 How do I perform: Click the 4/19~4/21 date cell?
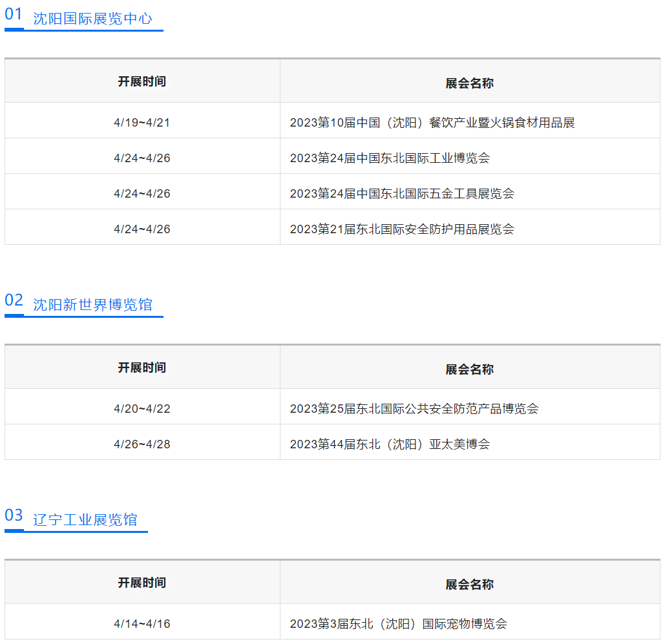tap(142, 123)
